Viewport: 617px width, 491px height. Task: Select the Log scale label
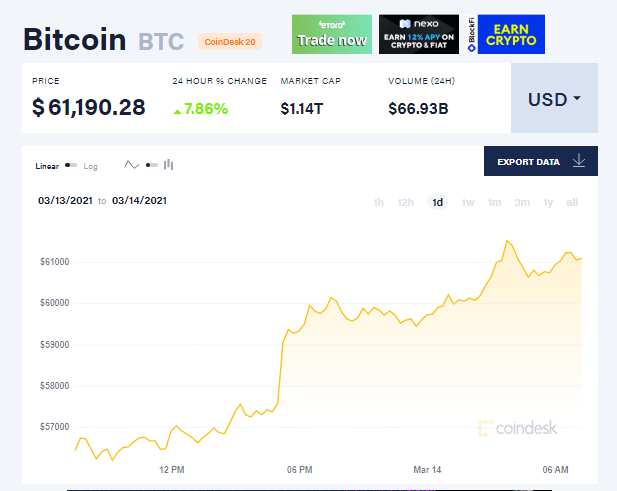point(91,166)
